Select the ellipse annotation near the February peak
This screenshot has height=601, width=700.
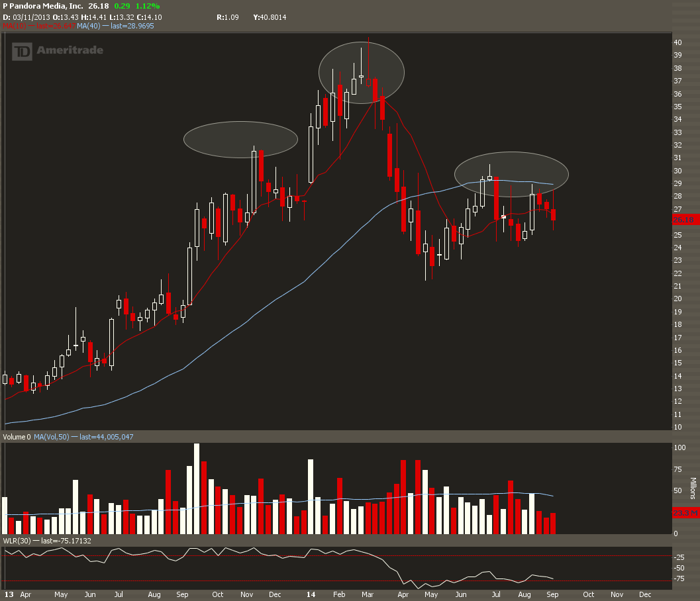click(362, 73)
